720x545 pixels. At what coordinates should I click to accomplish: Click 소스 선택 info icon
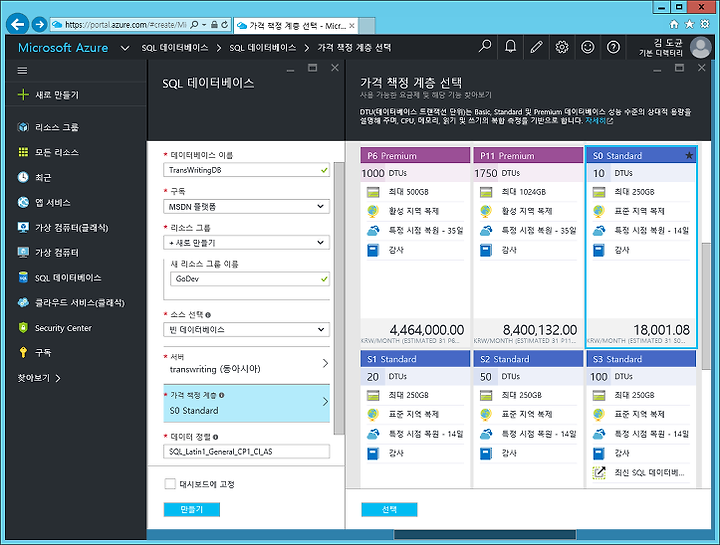tap(208, 315)
